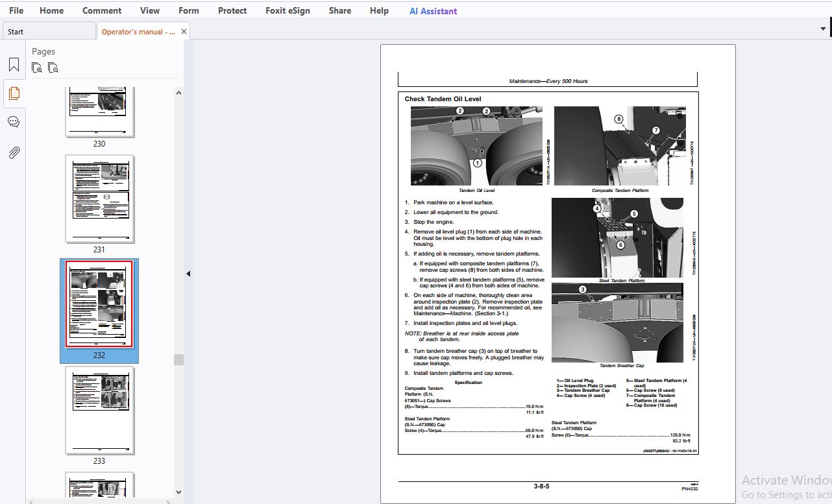
Task: Open the View ribbon tab
Action: pos(150,10)
